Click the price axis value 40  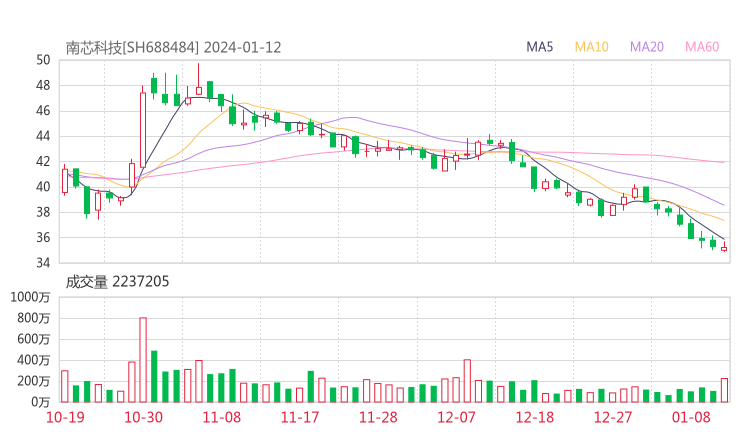[43, 187]
